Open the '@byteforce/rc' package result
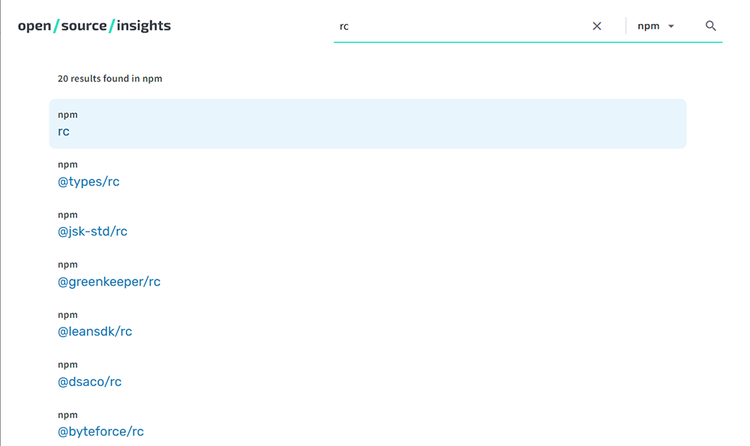 (100, 432)
